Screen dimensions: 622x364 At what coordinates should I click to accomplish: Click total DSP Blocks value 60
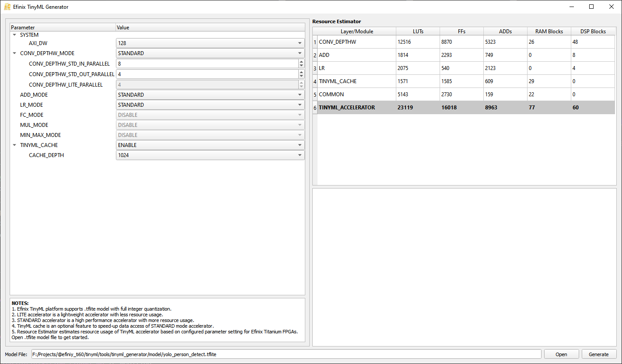(x=593, y=108)
